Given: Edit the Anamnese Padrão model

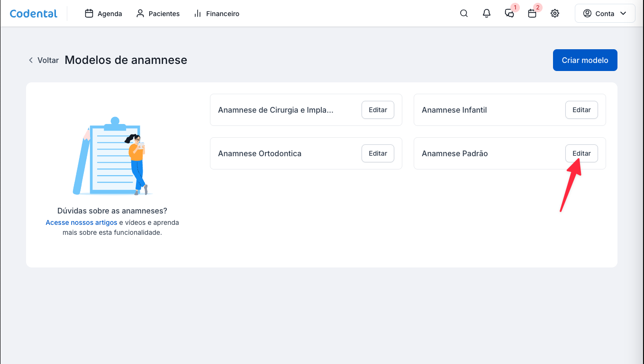Looking at the screenshot, I should [x=581, y=153].
